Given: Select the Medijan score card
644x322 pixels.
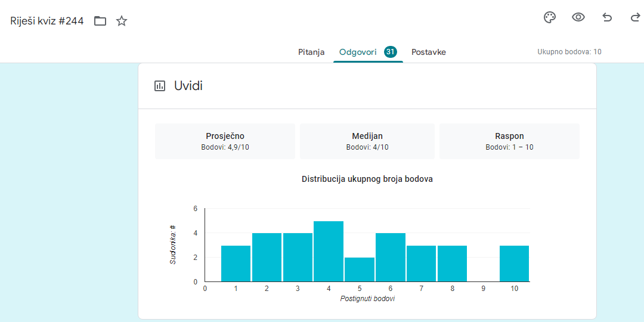Looking at the screenshot, I should (367, 141).
